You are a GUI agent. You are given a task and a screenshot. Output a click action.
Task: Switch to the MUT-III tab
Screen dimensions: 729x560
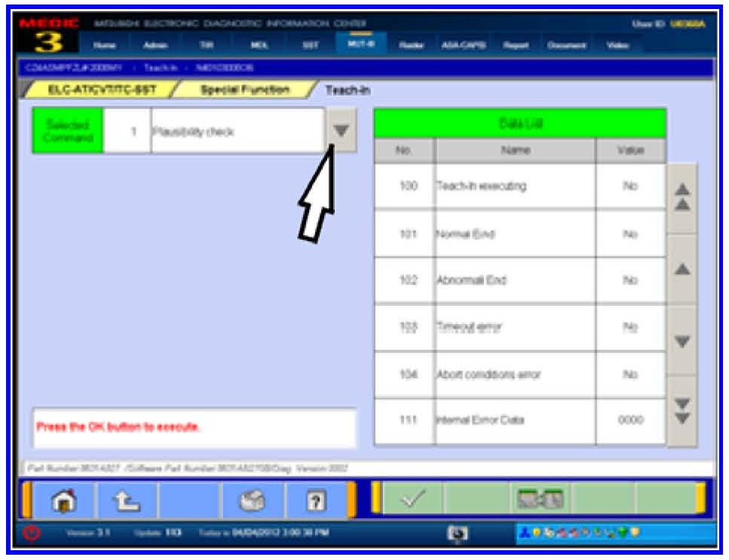357,44
